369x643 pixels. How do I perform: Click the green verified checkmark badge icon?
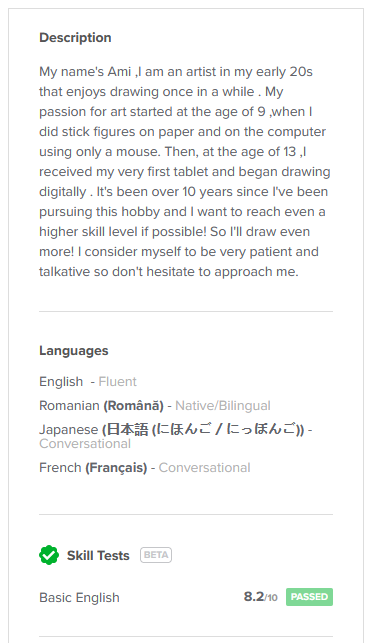[49, 555]
